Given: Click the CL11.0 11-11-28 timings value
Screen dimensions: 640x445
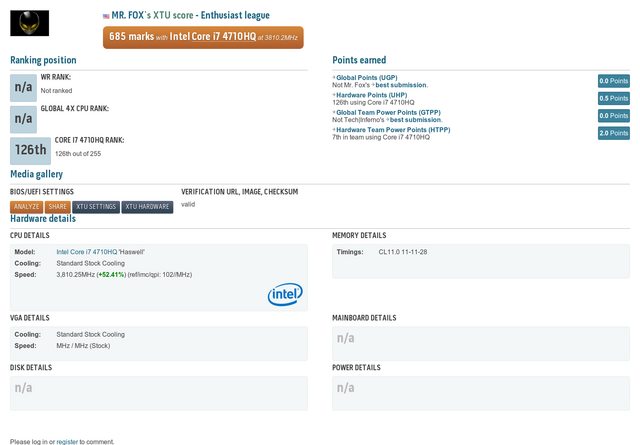Looking at the screenshot, I should tap(403, 252).
